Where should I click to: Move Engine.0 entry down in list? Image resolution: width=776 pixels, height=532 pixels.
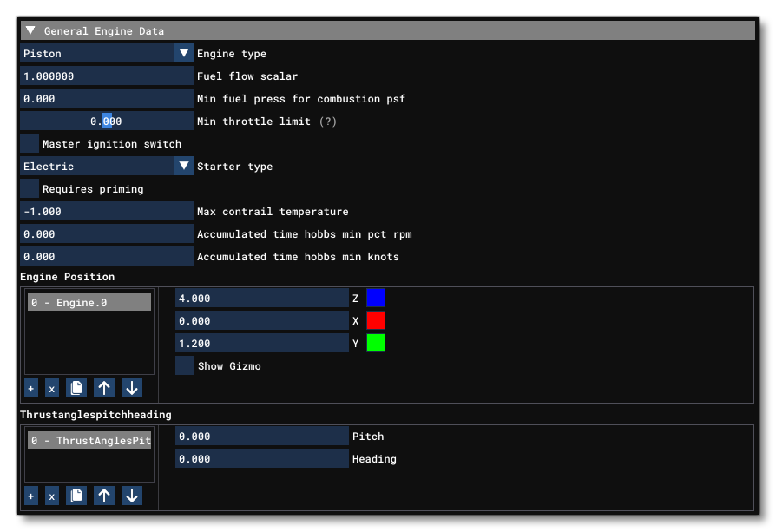coord(132,389)
